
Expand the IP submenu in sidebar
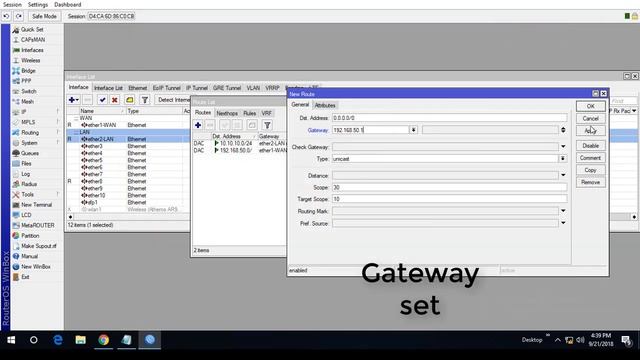click(24, 112)
